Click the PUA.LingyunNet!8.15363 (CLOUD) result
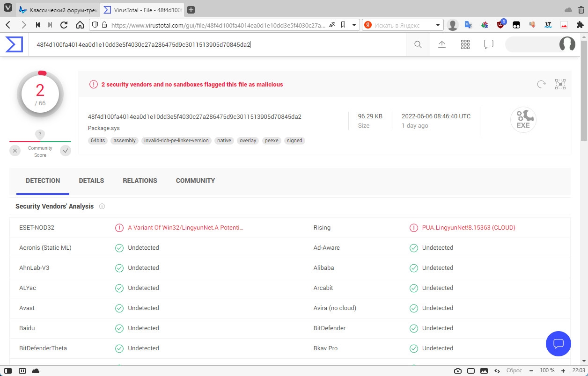This screenshot has height=376, width=588. click(469, 228)
